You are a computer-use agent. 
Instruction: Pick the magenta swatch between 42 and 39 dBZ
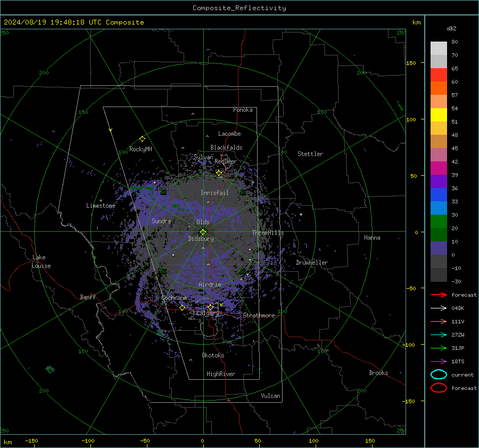click(x=439, y=168)
